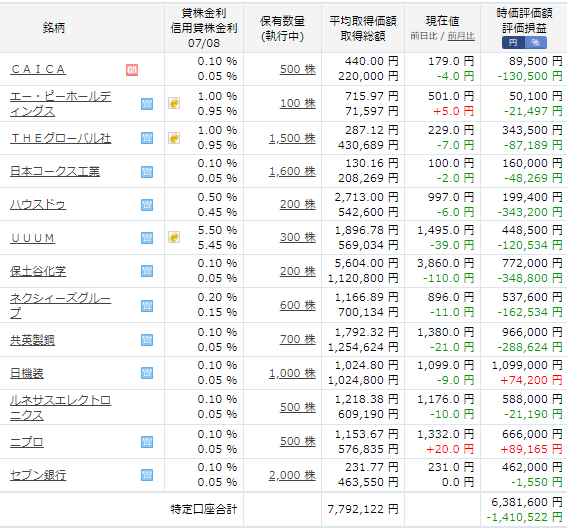Click the 1,500 株 holding link
Viewport: 567px width, 528px height.
click(x=292, y=138)
